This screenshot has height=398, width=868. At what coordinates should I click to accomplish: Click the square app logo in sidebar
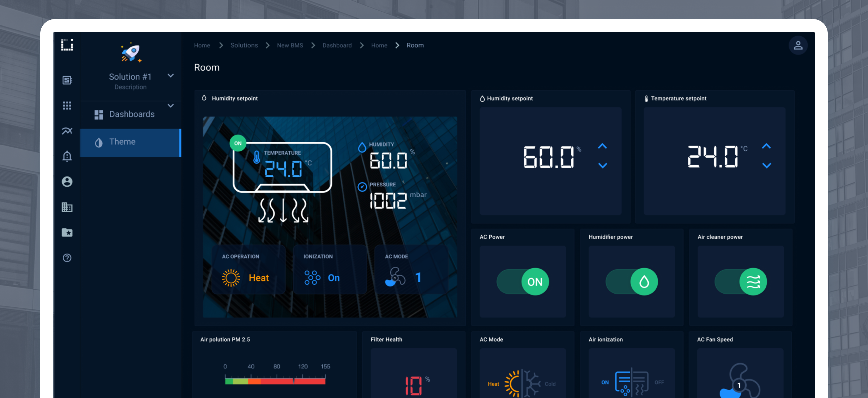click(x=67, y=45)
